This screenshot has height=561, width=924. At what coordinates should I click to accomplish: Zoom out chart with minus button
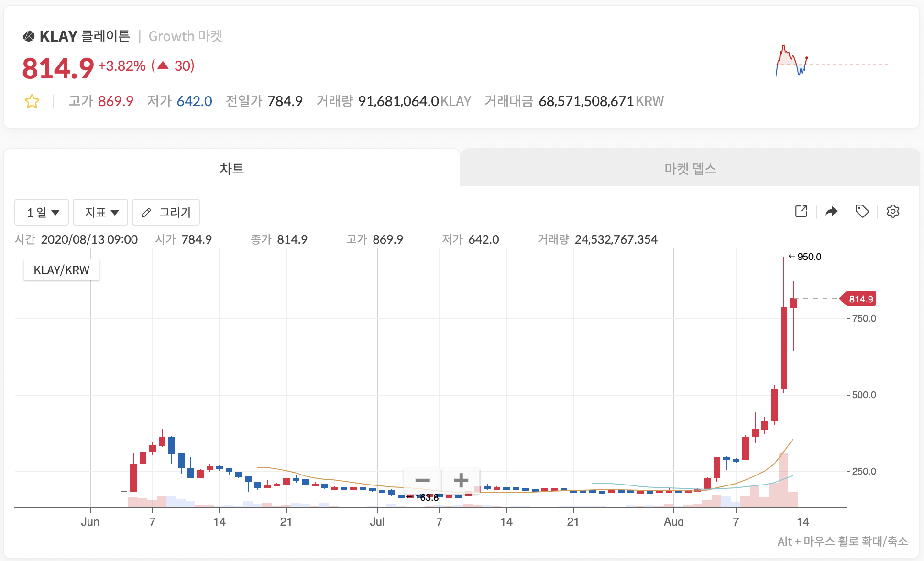[422, 480]
